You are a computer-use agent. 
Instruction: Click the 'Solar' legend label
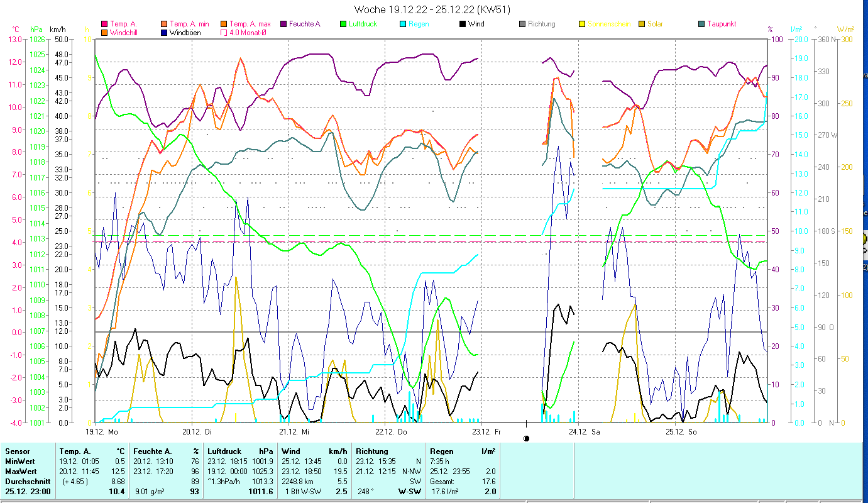655,24
